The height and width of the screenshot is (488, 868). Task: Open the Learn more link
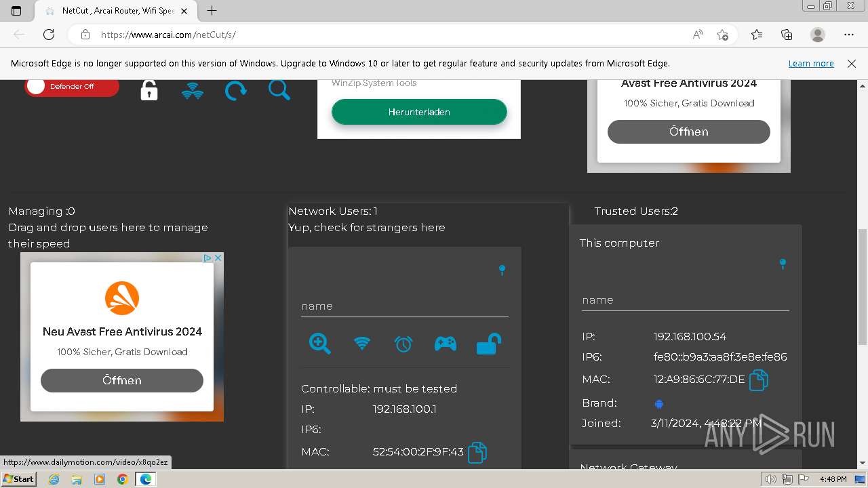pyautogui.click(x=811, y=63)
